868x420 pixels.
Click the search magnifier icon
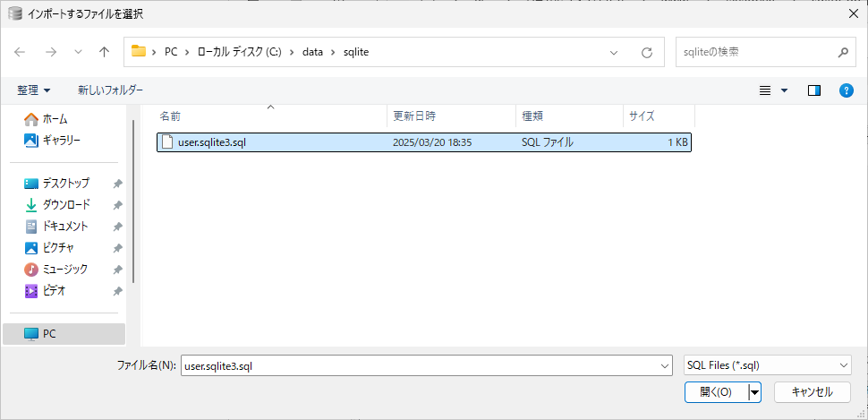[842, 53]
